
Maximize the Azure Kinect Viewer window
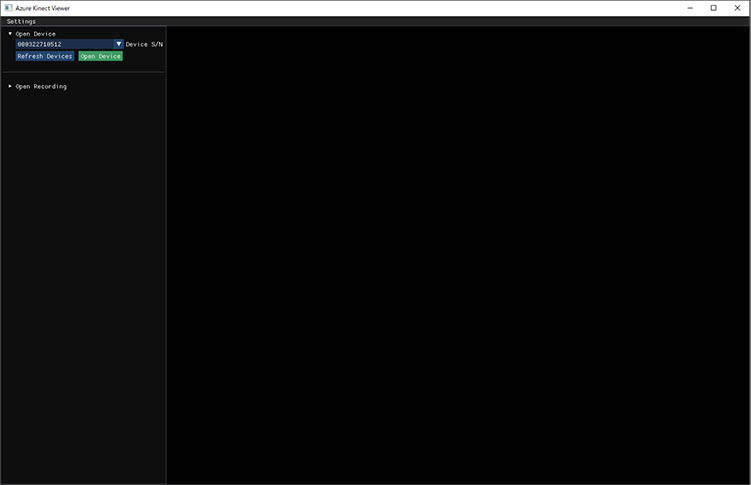(714, 8)
